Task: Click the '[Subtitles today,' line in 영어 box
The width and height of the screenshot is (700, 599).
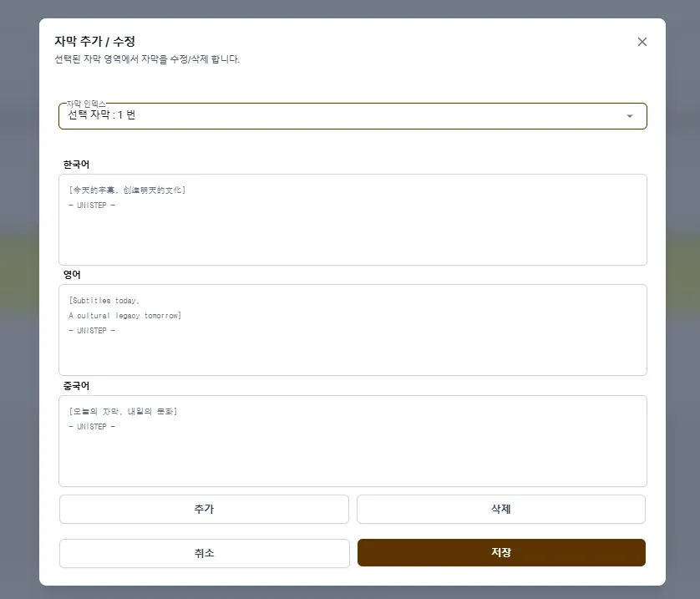Action: [x=104, y=301]
